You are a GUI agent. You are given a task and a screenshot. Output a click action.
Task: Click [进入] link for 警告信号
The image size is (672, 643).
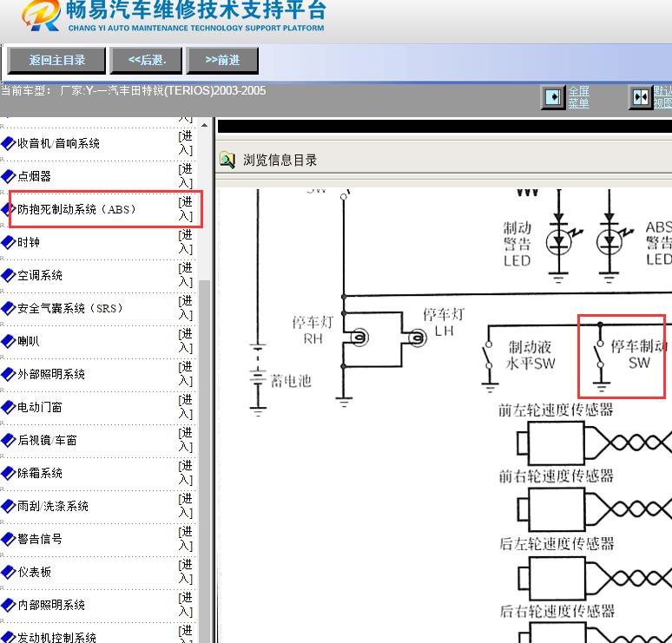(186, 539)
